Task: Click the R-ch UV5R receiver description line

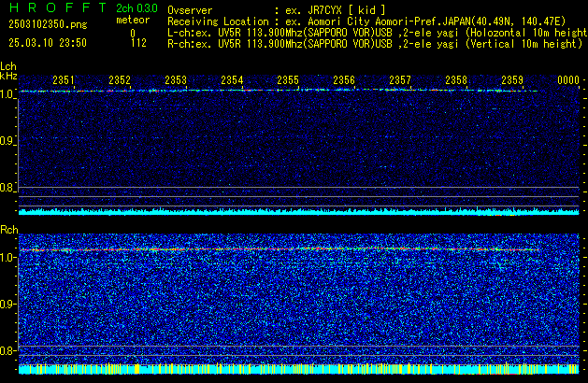Action: [375, 44]
